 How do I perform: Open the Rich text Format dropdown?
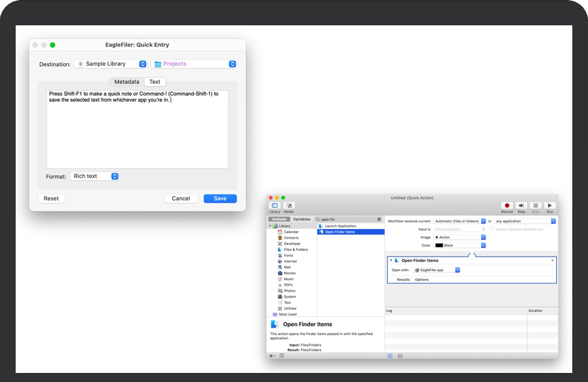[x=95, y=177]
